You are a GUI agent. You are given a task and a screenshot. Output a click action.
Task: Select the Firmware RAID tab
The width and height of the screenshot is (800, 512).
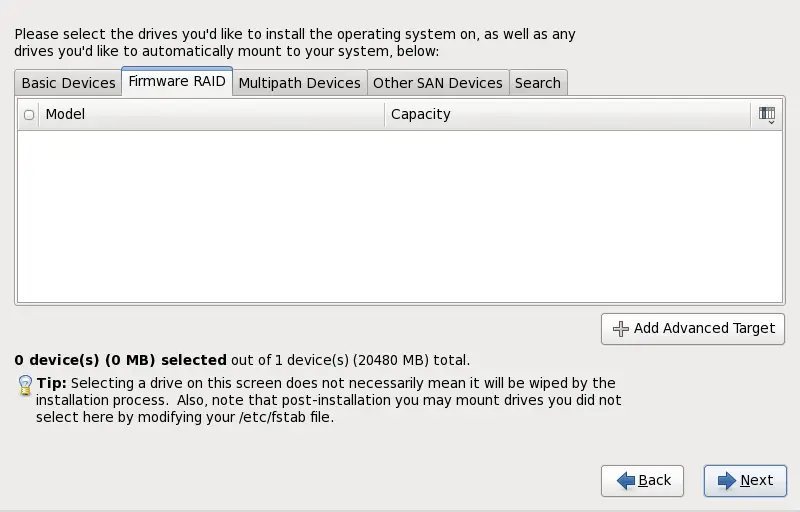(177, 82)
